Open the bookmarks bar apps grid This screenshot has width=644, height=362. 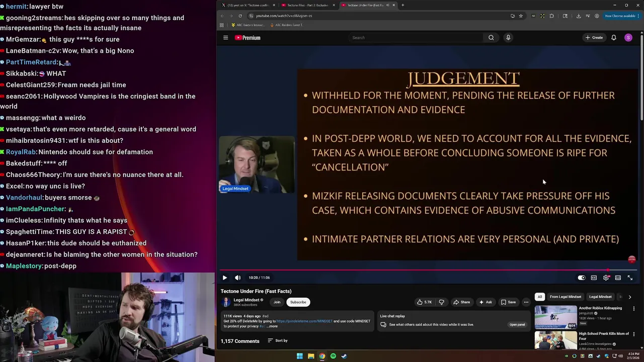click(x=221, y=25)
